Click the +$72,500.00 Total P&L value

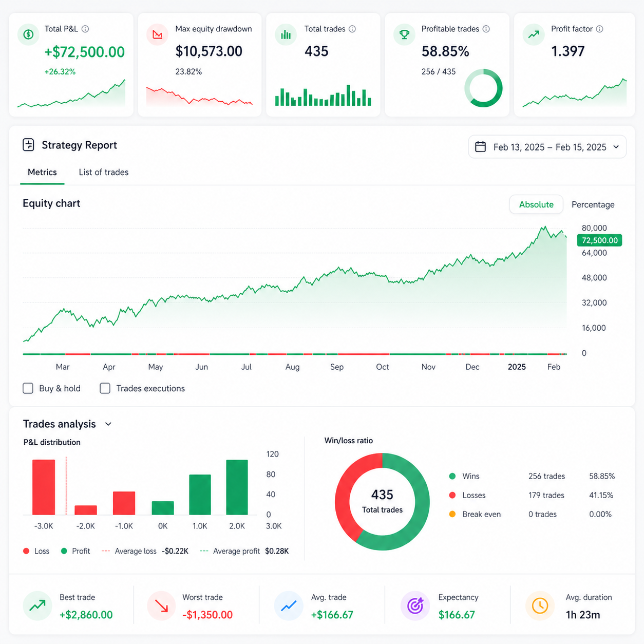[85, 52]
